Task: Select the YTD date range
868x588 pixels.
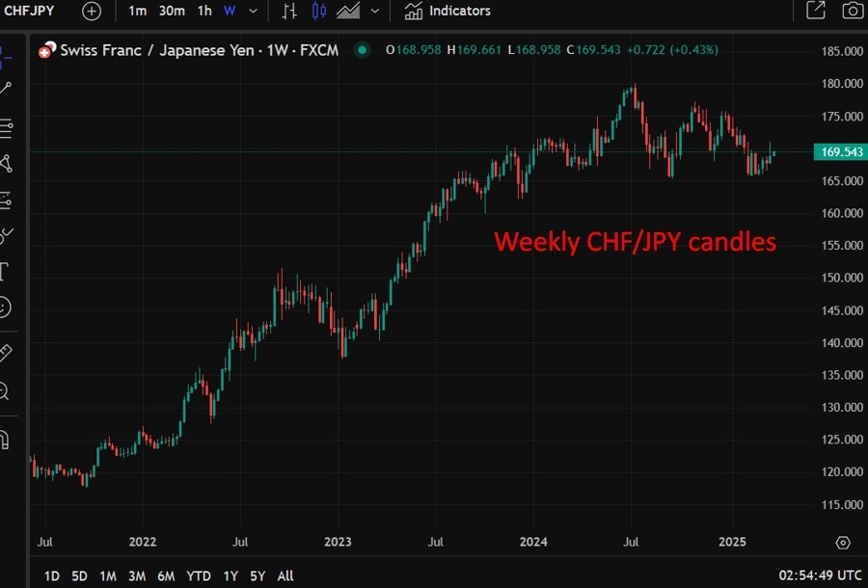Action: [199, 575]
